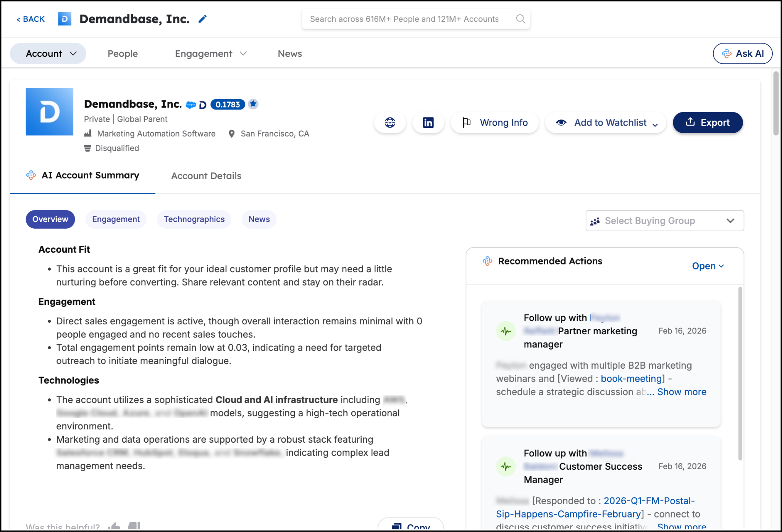Switch to the Account Details tab
Image resolution: width=782 pixels, height=532 pixels.
pyautogui.click(x=206, y=176)
